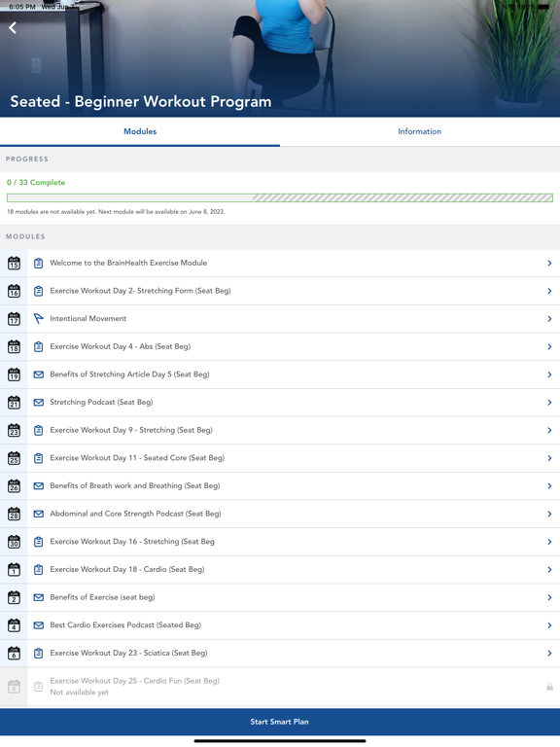Click envelope icon for Best Cardio Exercises Podcast
This screenshot has height=747, width=560.
click(x=39, y=625)
